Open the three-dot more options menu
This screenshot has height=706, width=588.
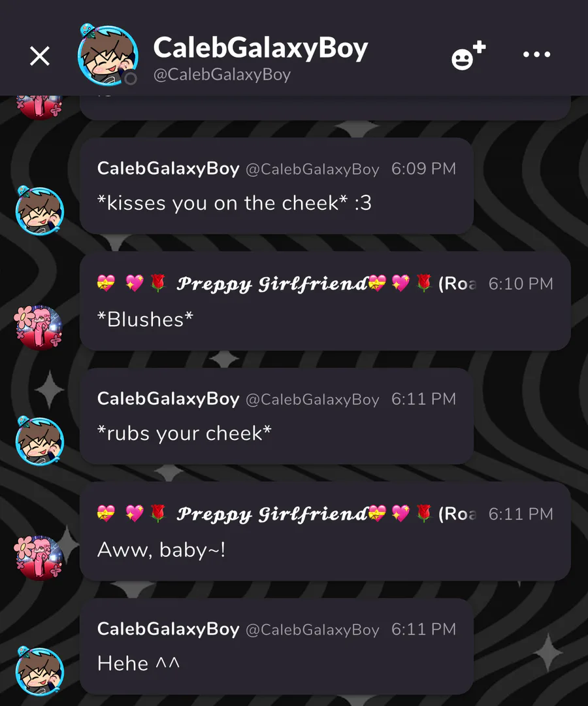coord(536,54)
